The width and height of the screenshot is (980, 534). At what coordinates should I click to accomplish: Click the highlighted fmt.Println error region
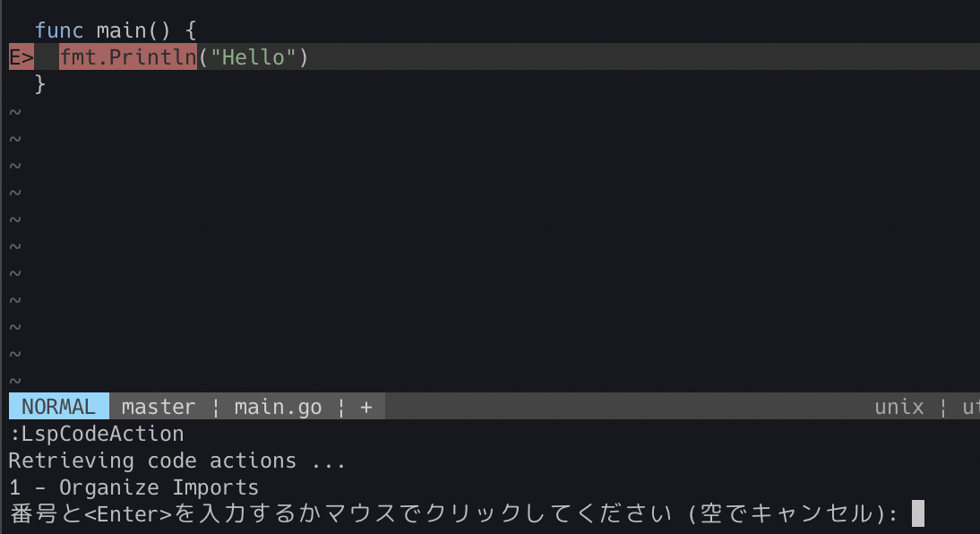127,56
